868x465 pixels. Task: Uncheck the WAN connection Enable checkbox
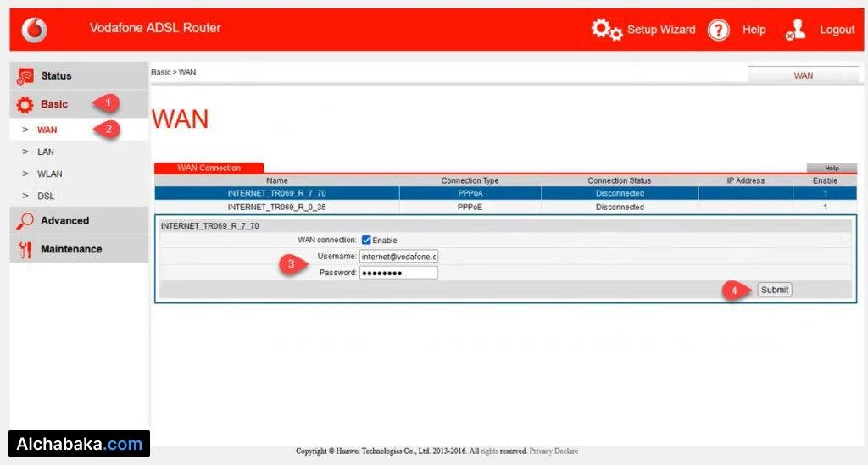(x=366, y=241)
